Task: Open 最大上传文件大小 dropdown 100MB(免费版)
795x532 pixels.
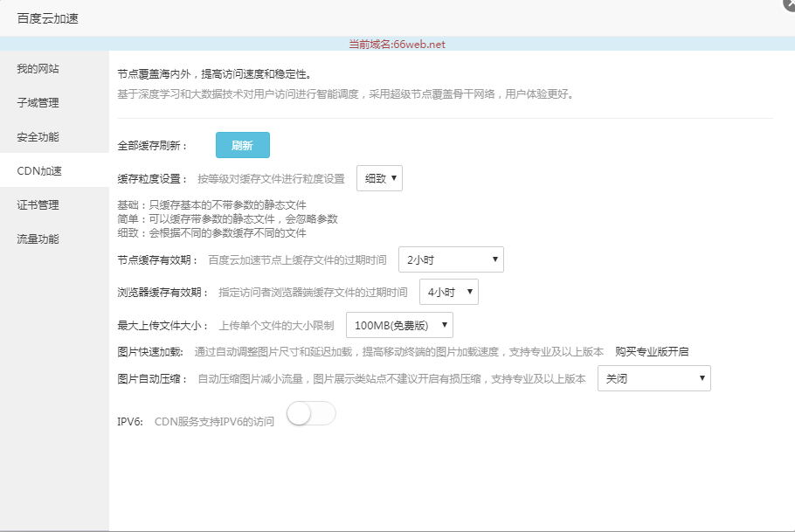Action: [x=399, y=325]
